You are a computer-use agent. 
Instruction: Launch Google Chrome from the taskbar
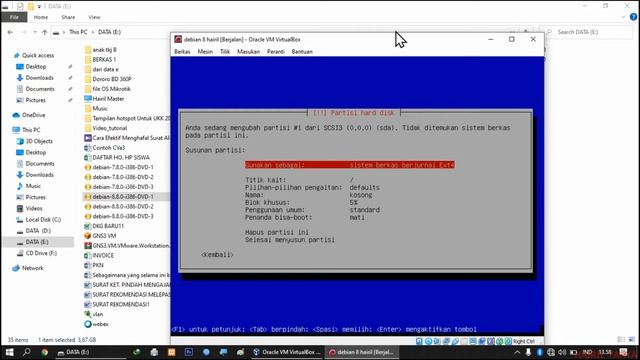click(44, 352)
